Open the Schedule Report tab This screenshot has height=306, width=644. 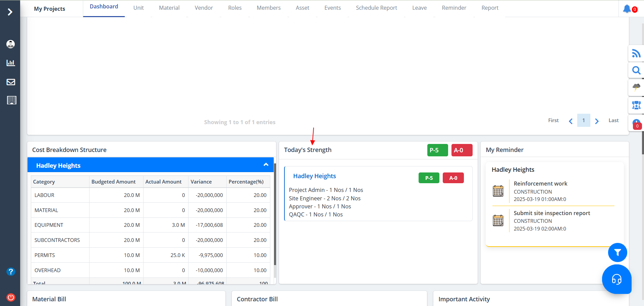coord(376,8)
